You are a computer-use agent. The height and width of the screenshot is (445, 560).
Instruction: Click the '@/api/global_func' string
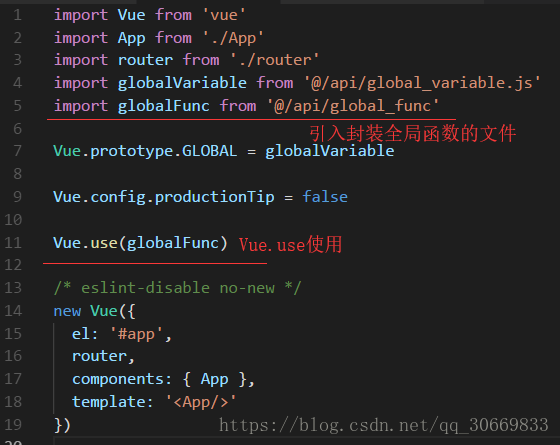353,106
